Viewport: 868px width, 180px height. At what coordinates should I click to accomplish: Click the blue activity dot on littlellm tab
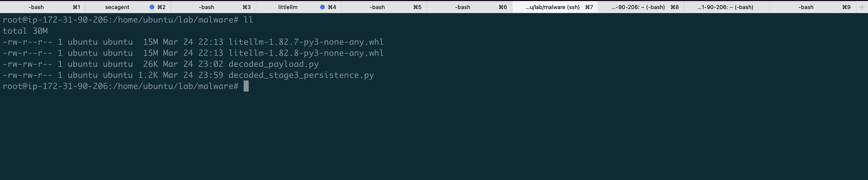(x=323, y=6)
